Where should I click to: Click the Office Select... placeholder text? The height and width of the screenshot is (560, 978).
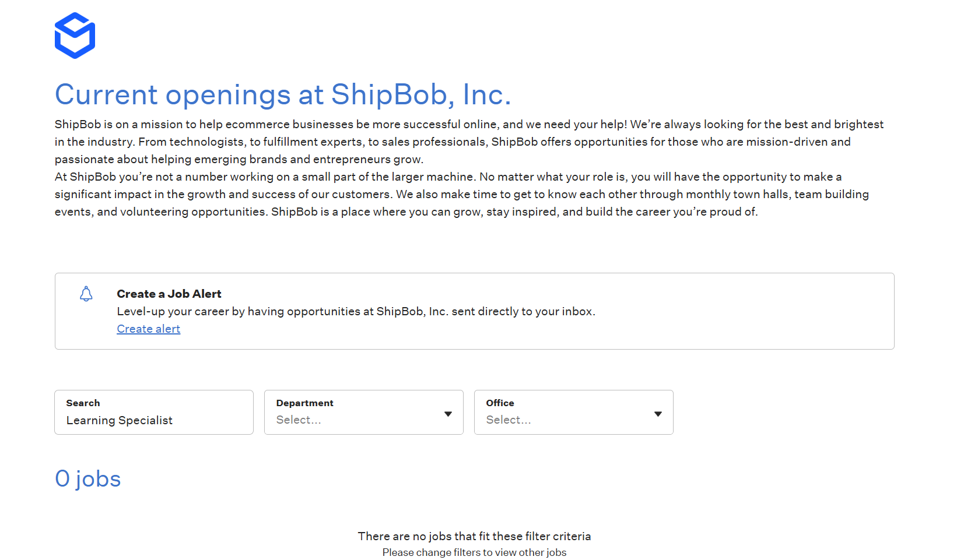[x=509, y=420]
